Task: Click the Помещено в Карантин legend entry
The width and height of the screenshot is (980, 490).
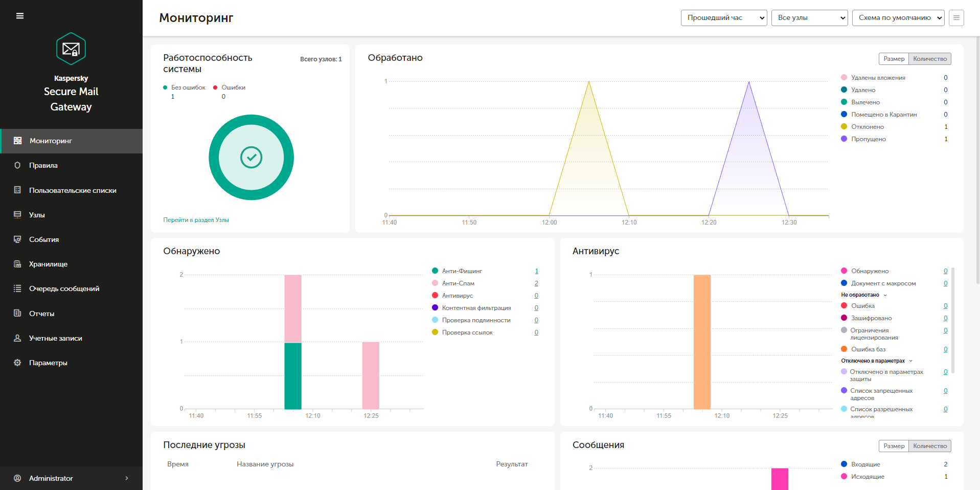Action: tap(884, 115)
